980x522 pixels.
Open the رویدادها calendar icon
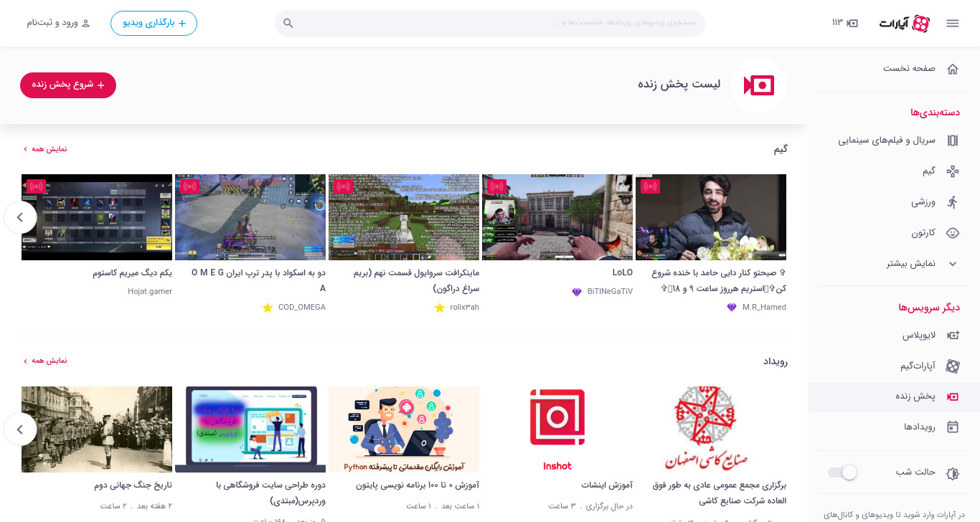(953, 427)
